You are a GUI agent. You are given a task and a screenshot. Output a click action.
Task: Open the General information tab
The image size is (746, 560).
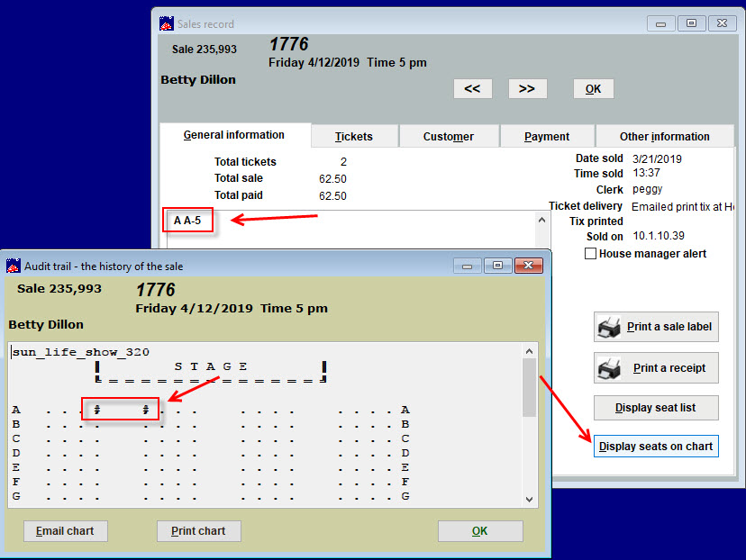[x=234, y=135]
